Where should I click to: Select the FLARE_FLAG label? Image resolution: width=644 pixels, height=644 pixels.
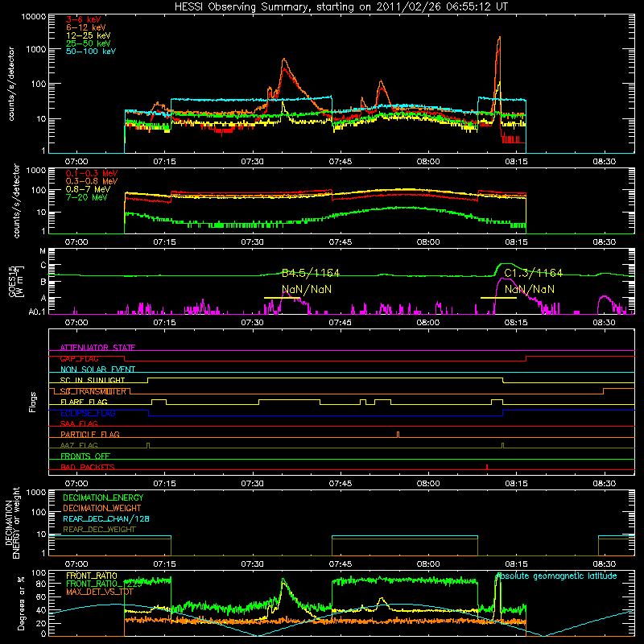(x=84, y=402)
